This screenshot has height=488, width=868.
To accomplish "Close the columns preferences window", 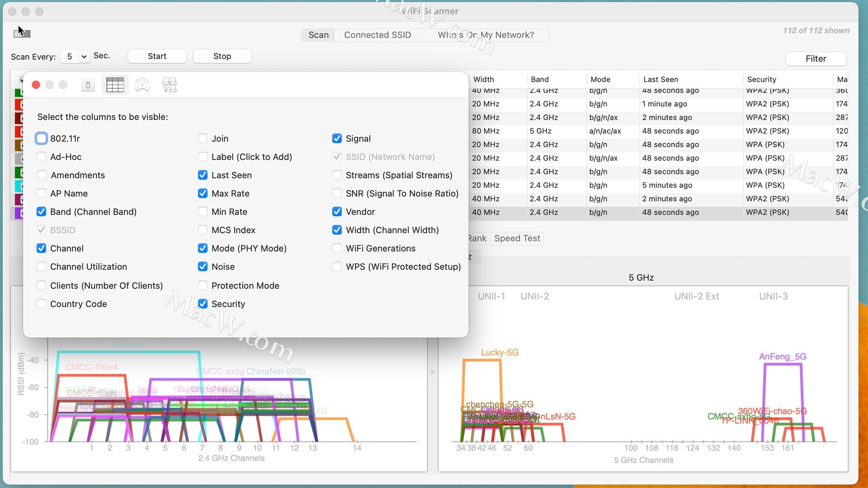I will point(36,85).
